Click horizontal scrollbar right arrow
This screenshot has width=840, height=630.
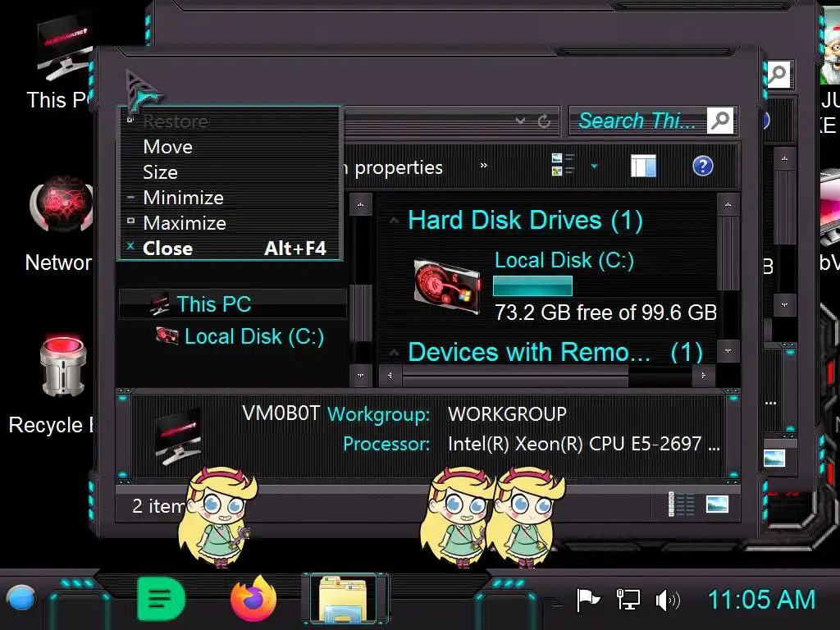(703, 375)
